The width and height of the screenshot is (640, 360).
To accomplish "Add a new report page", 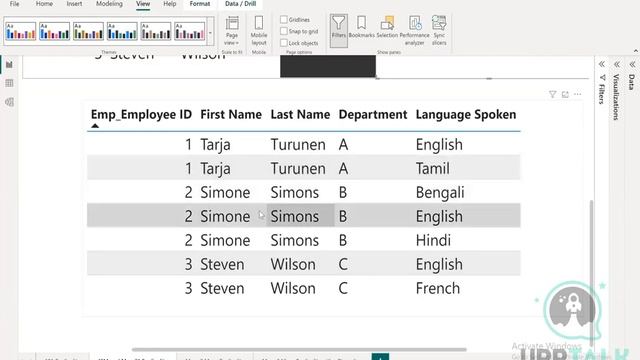I will pos(380,357).
